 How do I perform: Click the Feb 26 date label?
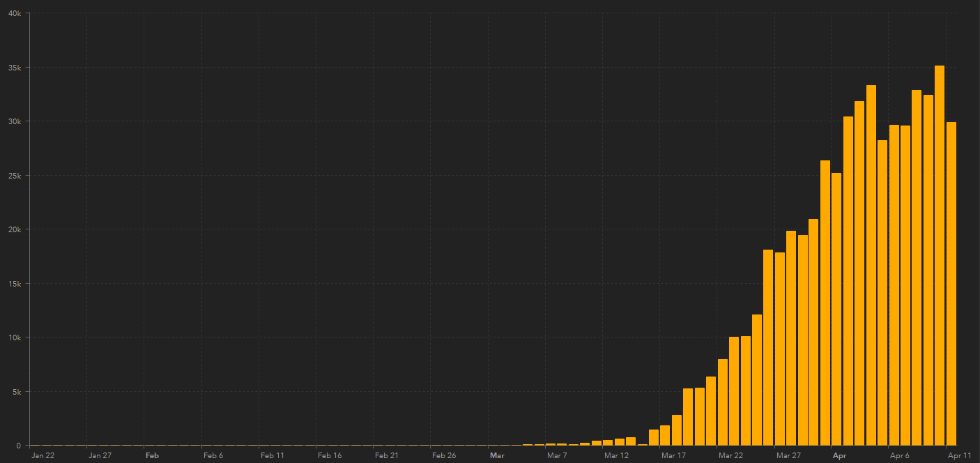coord(444,455)
